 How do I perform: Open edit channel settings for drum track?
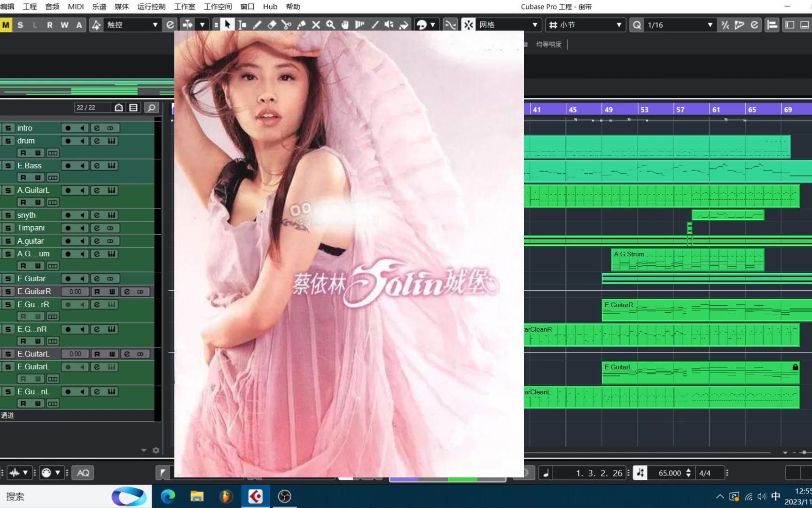[97, 141]
